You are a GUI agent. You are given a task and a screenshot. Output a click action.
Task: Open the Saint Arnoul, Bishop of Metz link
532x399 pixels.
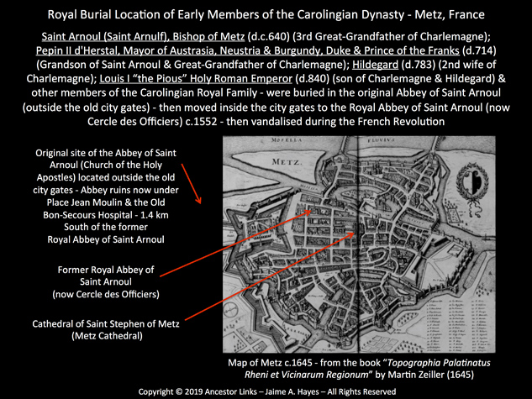pyautogui.click(x=143, y=36)
